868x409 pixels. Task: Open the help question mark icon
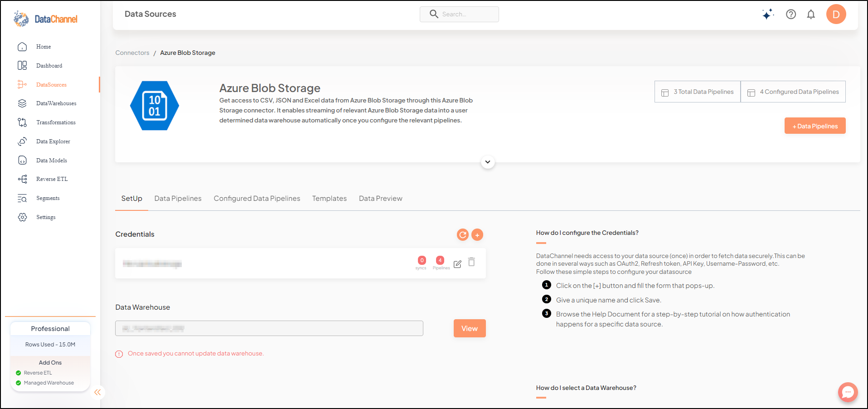(x=791, y=14)
